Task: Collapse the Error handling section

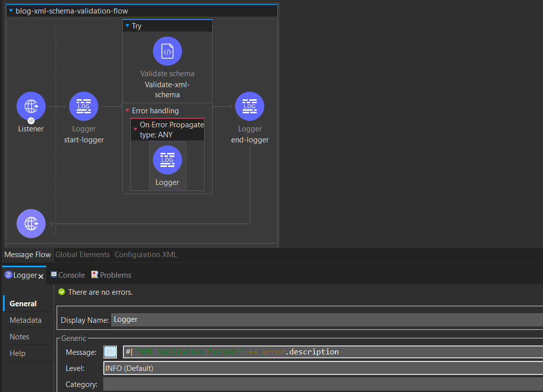Action: point(127,110)
